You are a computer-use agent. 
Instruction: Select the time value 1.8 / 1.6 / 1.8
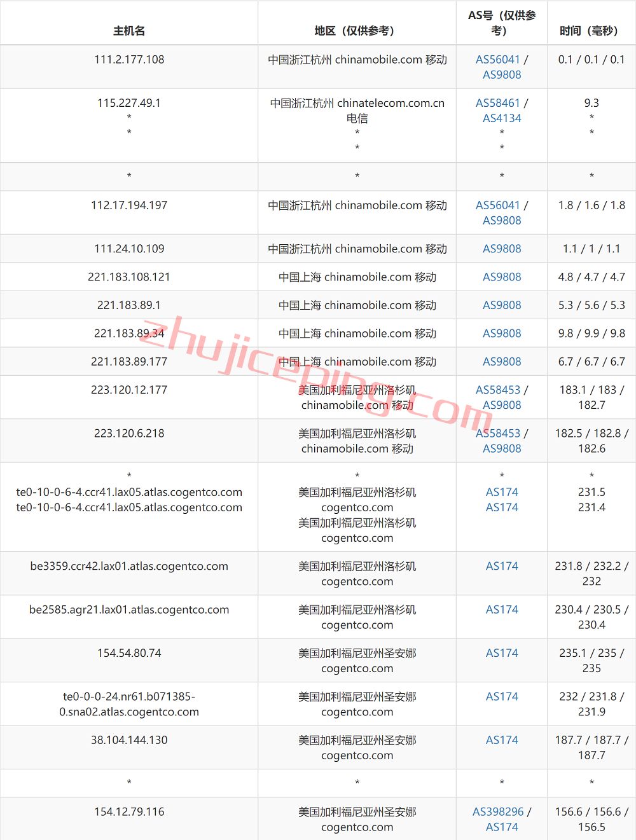point(591,205)
